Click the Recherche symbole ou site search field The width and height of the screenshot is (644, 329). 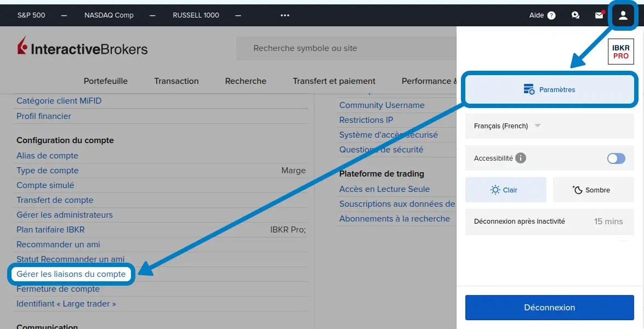345,48
